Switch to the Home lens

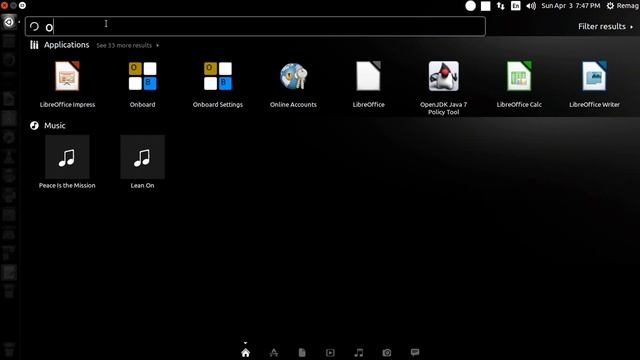(x=245, y=353)
